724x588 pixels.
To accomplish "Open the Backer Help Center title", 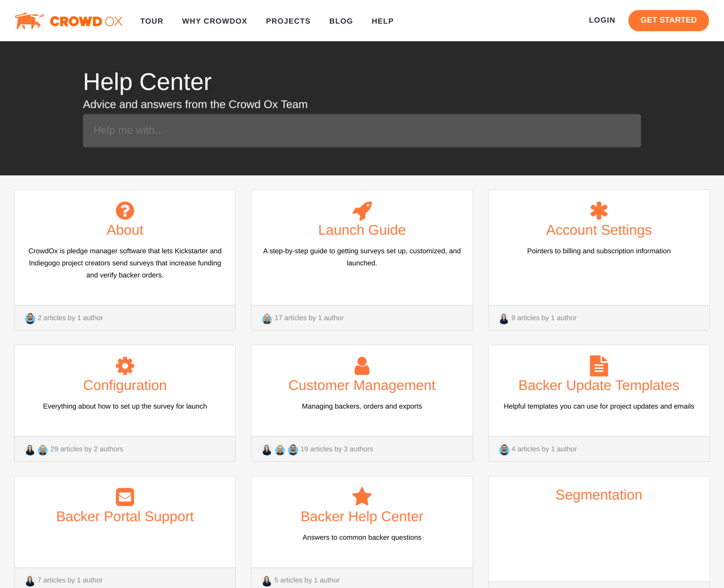I will point(362,517).
